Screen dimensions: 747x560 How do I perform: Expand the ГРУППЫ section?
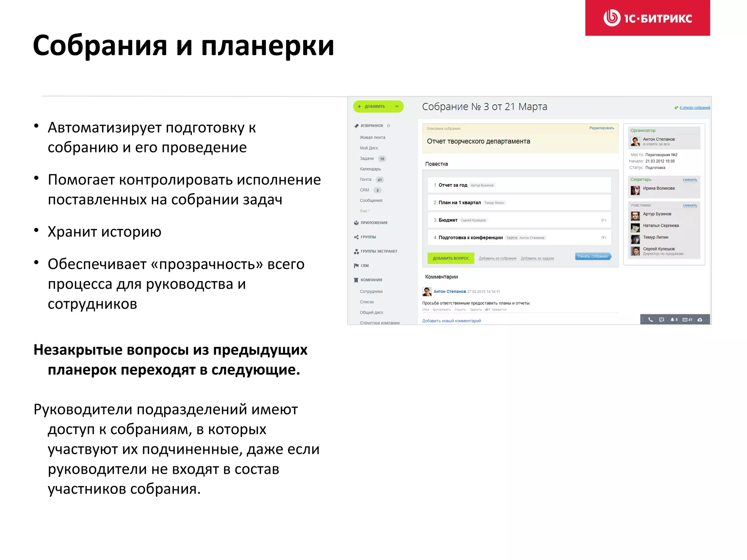coord(368,237)
